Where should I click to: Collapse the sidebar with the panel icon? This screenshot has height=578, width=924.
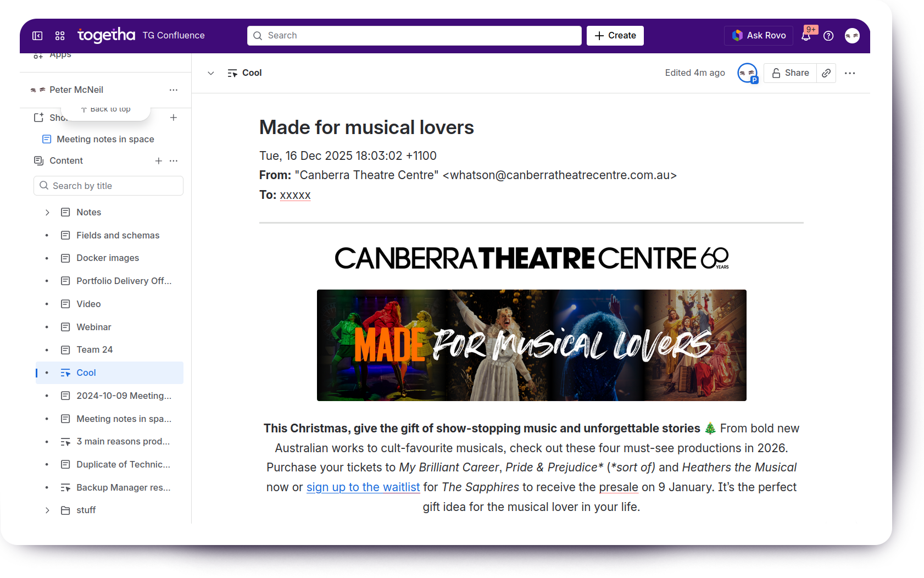click(x=37, y=36)
